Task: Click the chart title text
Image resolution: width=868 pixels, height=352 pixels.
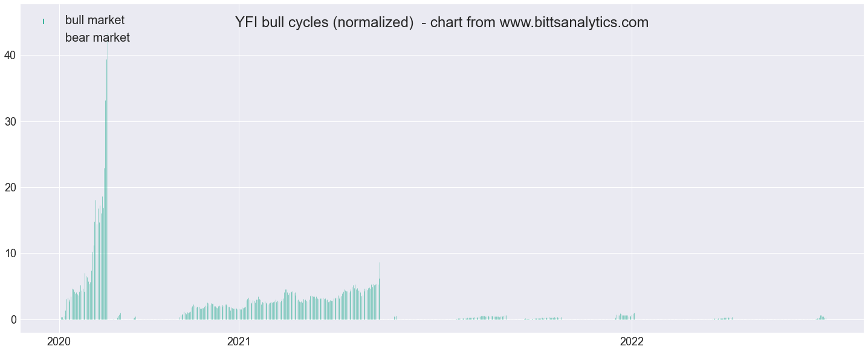Action: tap(441, 23)
